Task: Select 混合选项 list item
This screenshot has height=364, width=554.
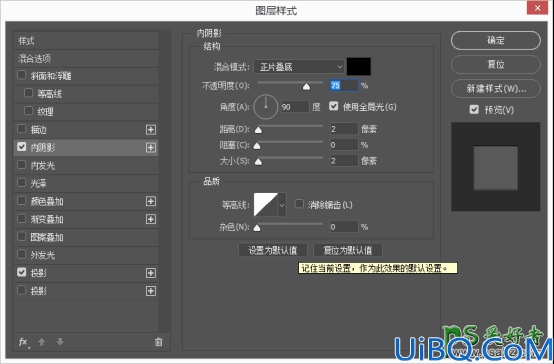Action: tap(86, 58)
